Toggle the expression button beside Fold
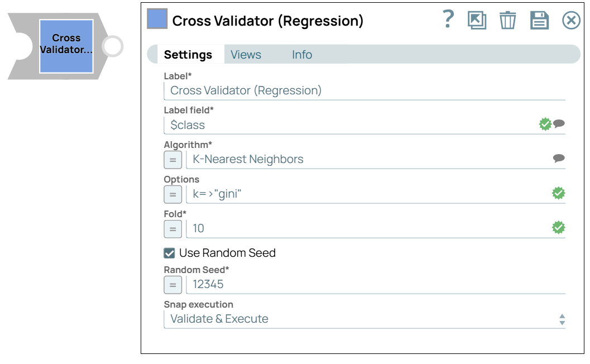The width and height of the screenshot is (590, 364). point(172,228)
